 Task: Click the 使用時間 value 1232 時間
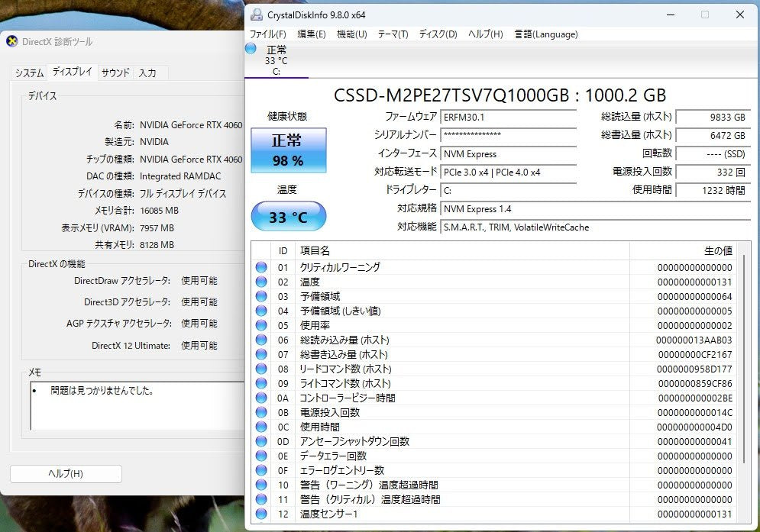click(x=713, y=190)
